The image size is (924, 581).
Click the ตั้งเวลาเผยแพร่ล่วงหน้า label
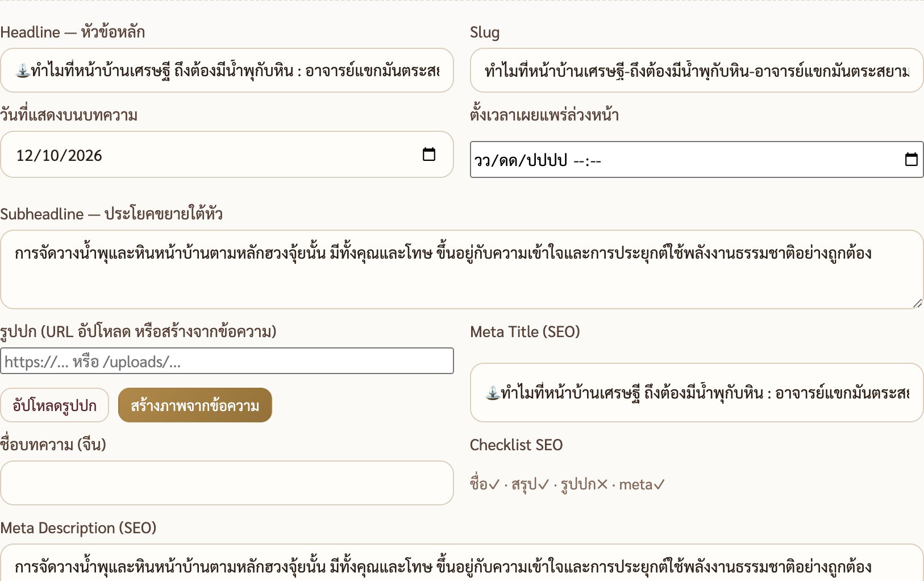(544, 115)
